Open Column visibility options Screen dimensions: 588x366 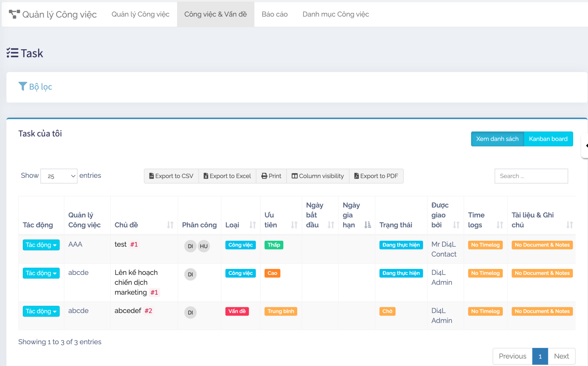pyautogui.click(x=318, y=176)
